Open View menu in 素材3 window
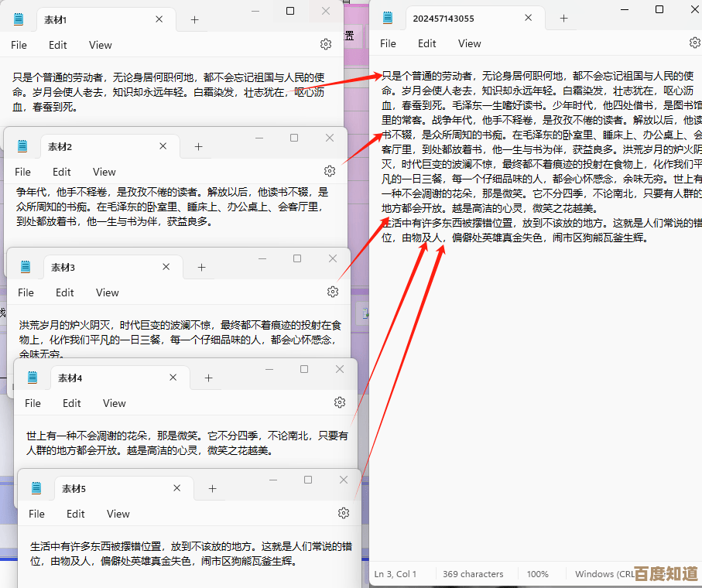The image size is (702, 588). [108, 292]
